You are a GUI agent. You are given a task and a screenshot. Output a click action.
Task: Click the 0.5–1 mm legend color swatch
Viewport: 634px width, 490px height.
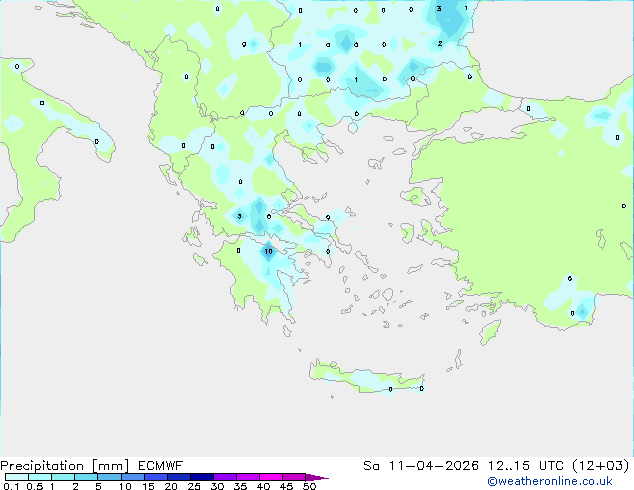click(40, 477)
